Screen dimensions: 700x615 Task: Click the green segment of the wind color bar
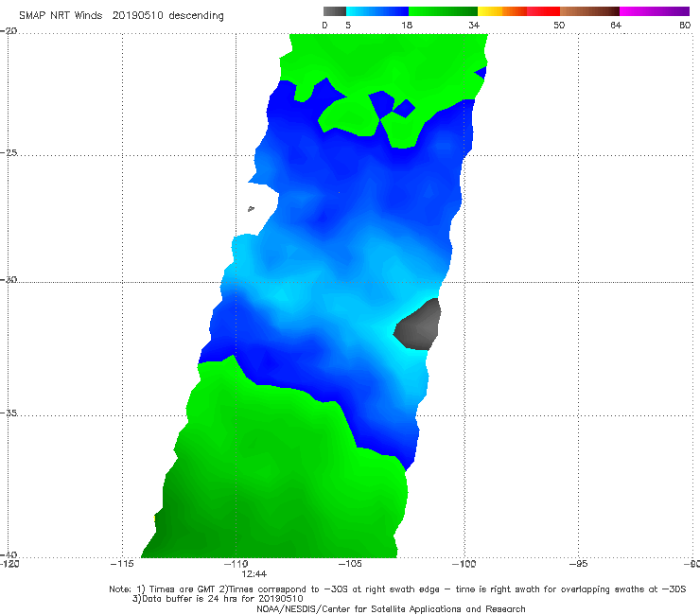pos(443,11)
